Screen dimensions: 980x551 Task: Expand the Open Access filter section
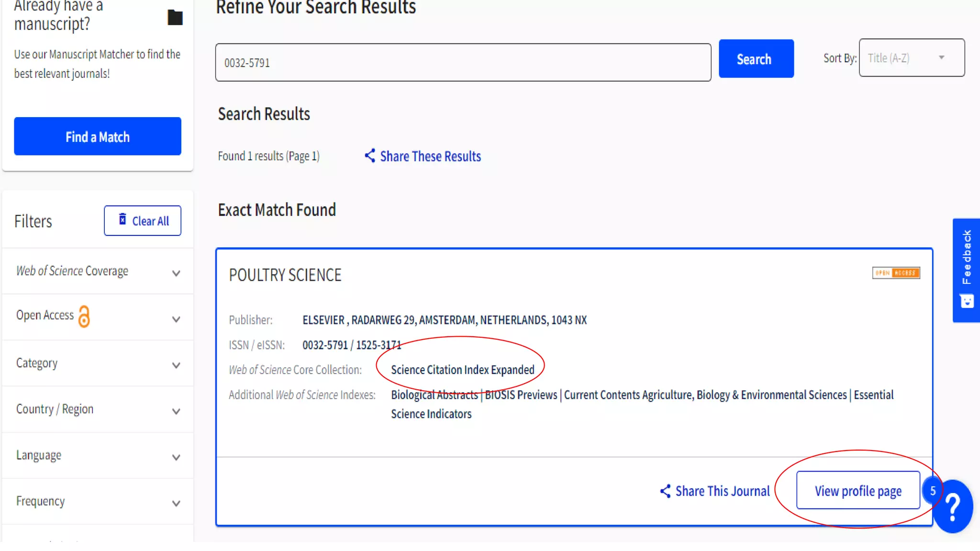pos(176,319)
